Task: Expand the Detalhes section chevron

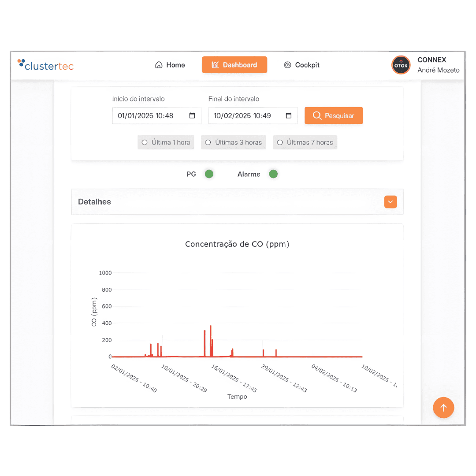Action: (x=390, y=202)
